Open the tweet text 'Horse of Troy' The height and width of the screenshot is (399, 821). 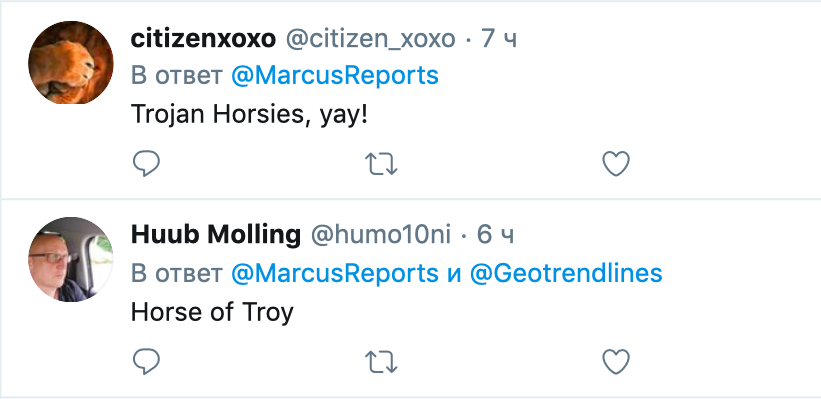(212, 312)
